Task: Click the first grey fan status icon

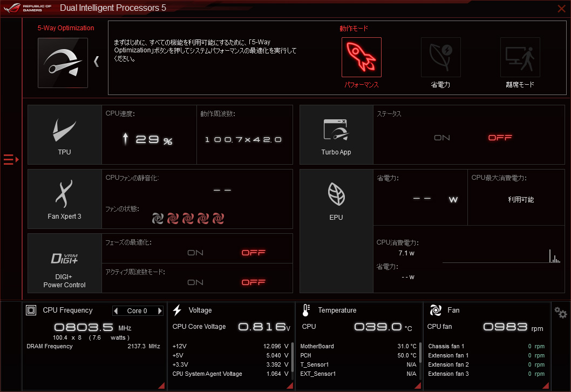Action: (x=158, y=218)
